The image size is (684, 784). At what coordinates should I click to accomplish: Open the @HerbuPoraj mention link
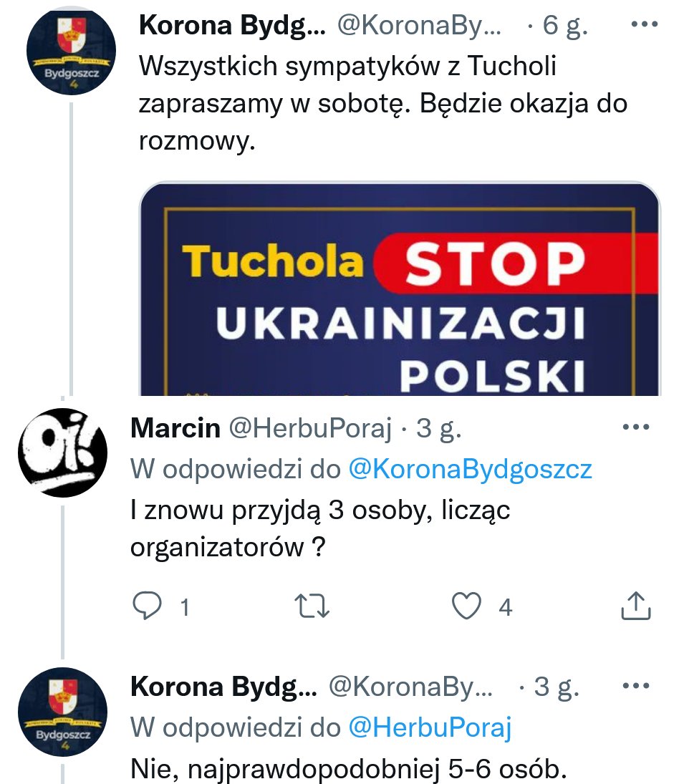430,728
